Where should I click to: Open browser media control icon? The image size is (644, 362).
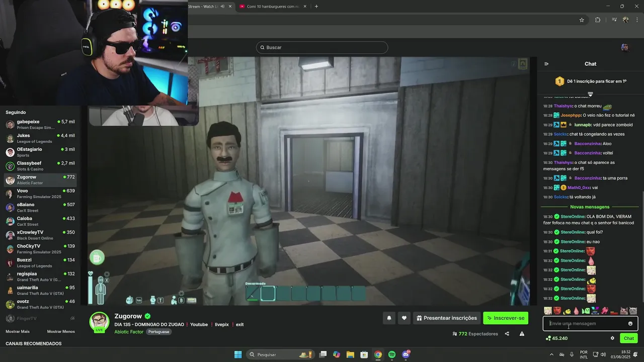point(614,20)
